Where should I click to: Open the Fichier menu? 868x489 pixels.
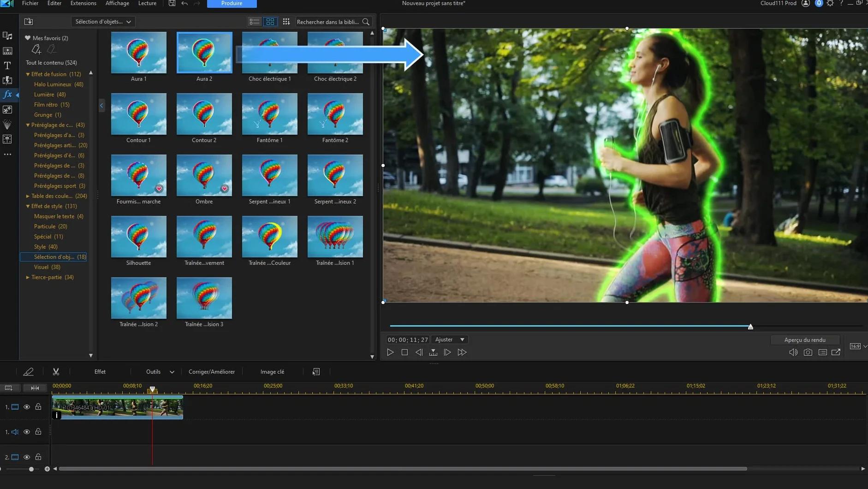point(30,3)
